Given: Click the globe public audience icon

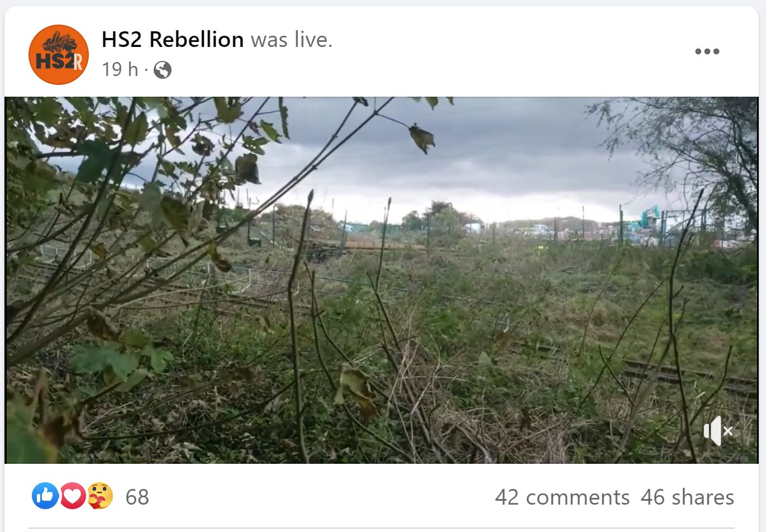Looking at the screenshot, I should coord(163,70).
